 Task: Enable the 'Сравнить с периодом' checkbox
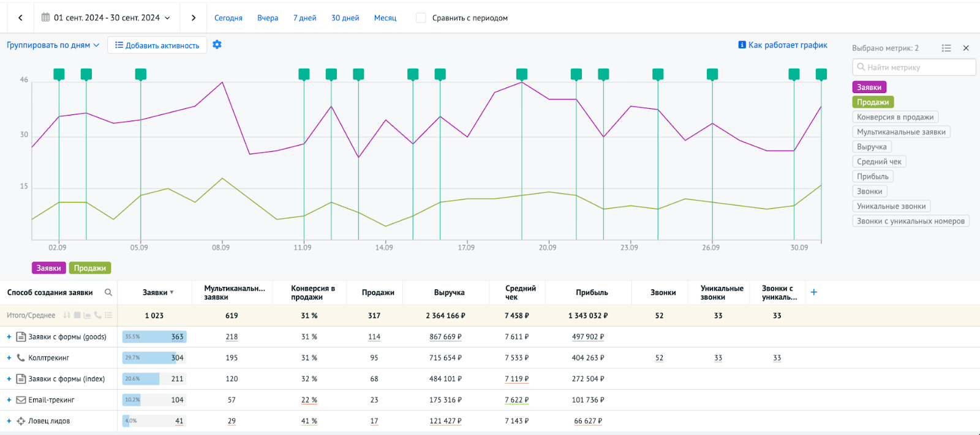421,18
